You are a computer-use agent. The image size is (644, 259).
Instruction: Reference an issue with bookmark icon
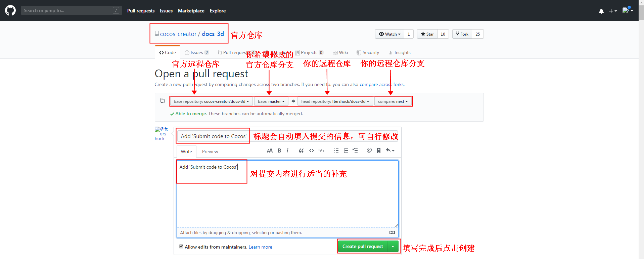point(379,150)
